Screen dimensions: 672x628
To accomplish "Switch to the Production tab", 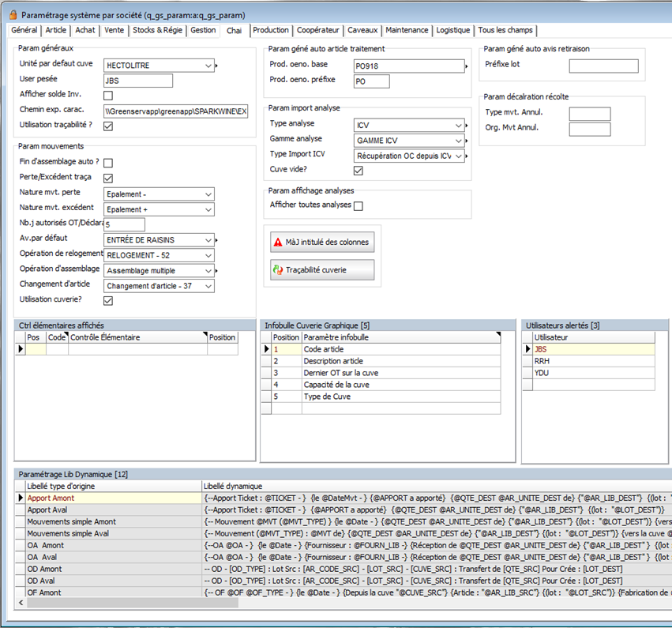I will pos(271,30).
